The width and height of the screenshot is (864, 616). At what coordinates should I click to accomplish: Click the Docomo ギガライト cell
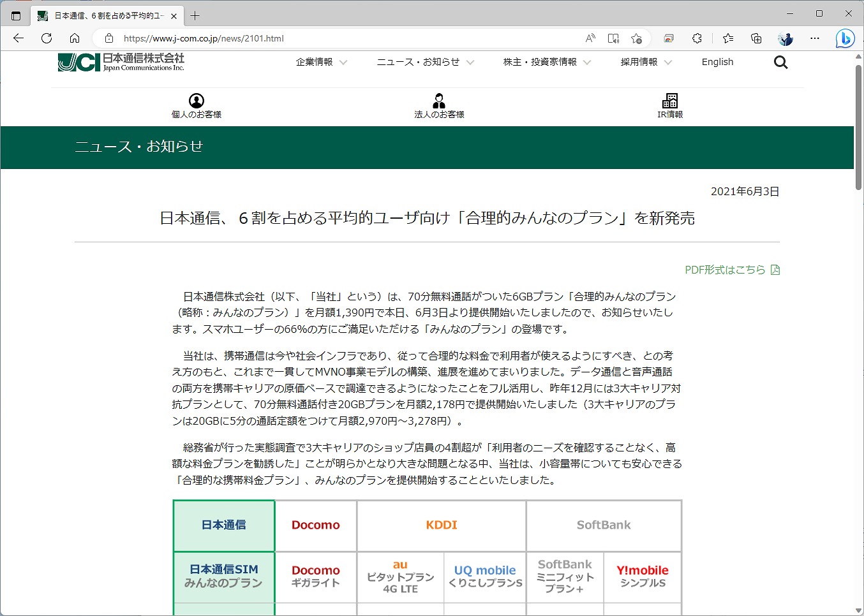[316, 576]
